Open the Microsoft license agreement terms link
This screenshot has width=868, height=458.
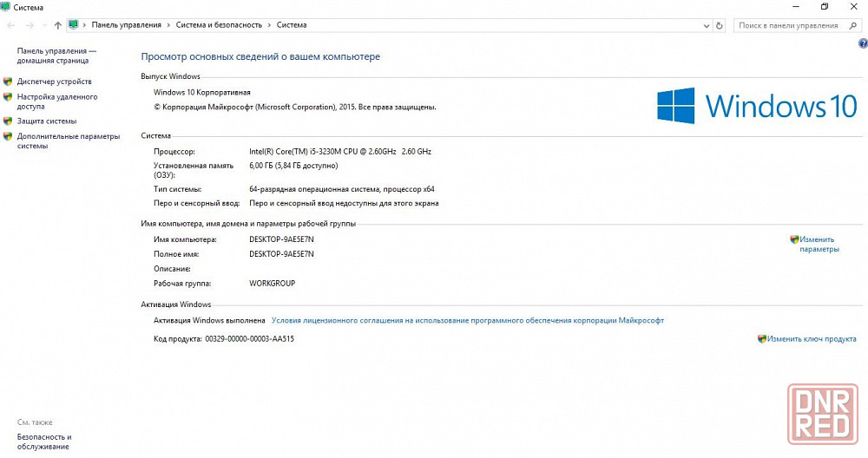(467, 320)
